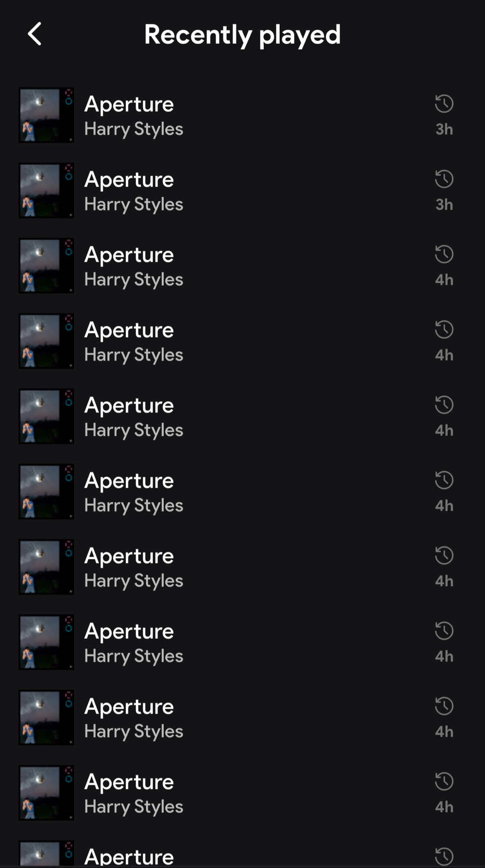Viewport: 485px width, 868px height.
Task: Tap history clock icon on ninth Aperture row
Action: pyautogui.click(x=444, y=706)
